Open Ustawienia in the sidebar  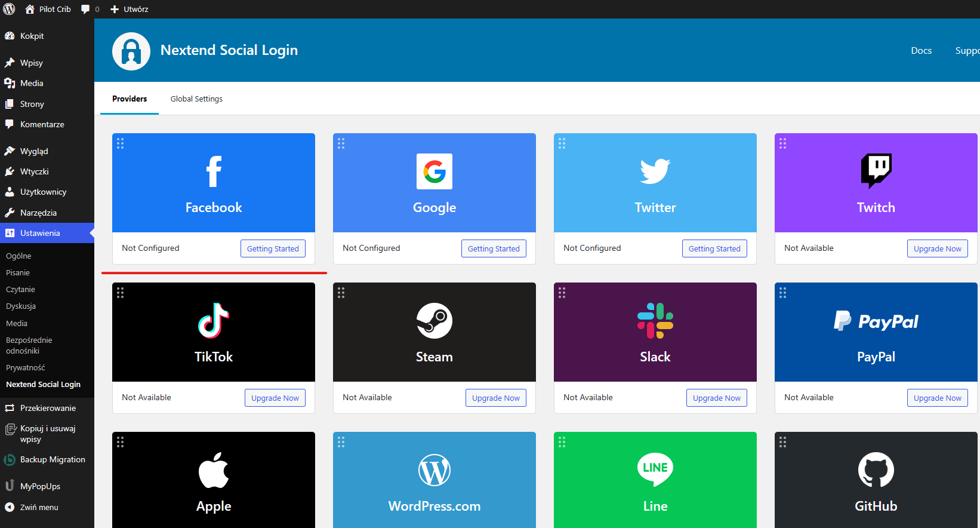(x=47, y=233)
